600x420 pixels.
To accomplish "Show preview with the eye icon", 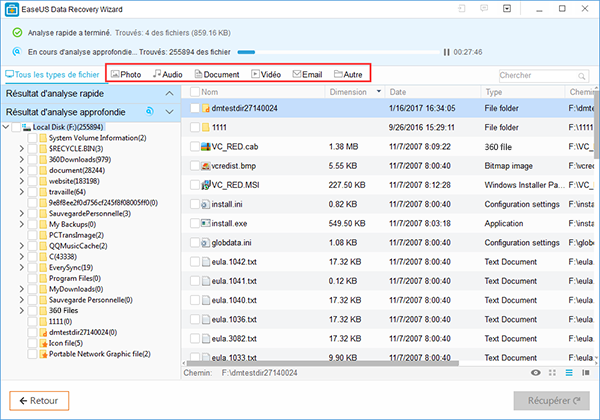I will pos(536,373).
